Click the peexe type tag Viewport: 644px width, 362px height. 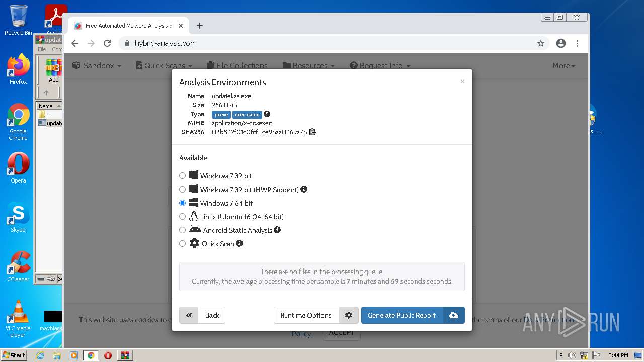coord(221,114)
